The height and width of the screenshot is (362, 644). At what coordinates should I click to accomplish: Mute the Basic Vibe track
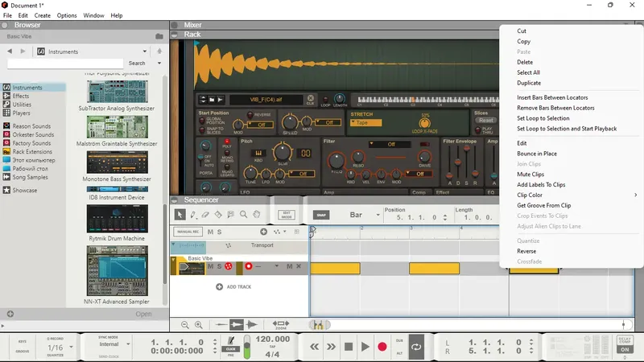coord(210,266)
